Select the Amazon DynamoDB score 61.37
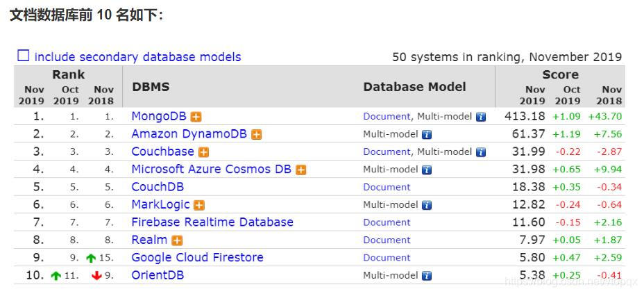The width and height of the screenshot is (644, 294). 529,134
